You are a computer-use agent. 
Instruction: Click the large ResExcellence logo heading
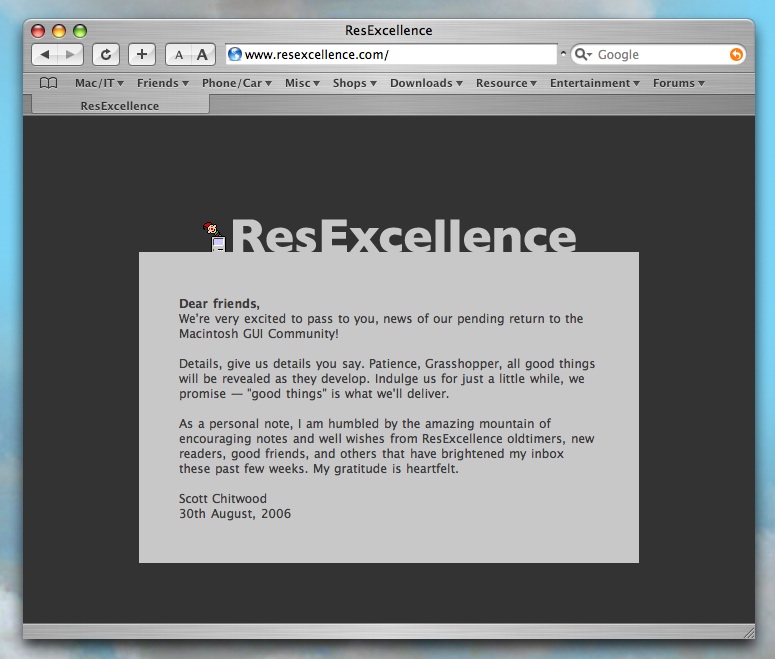pos(403,236)
